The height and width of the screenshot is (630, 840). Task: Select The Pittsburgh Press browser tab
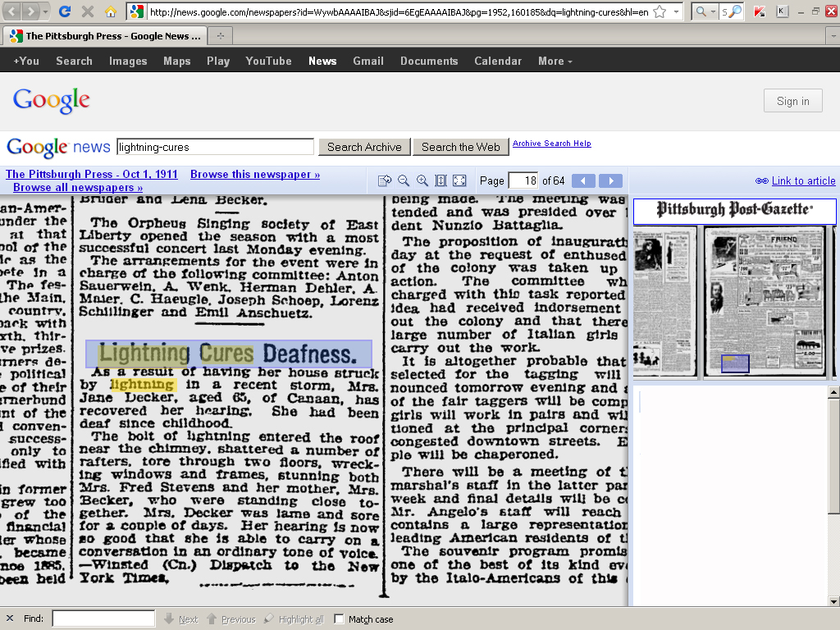coord(107,36)
